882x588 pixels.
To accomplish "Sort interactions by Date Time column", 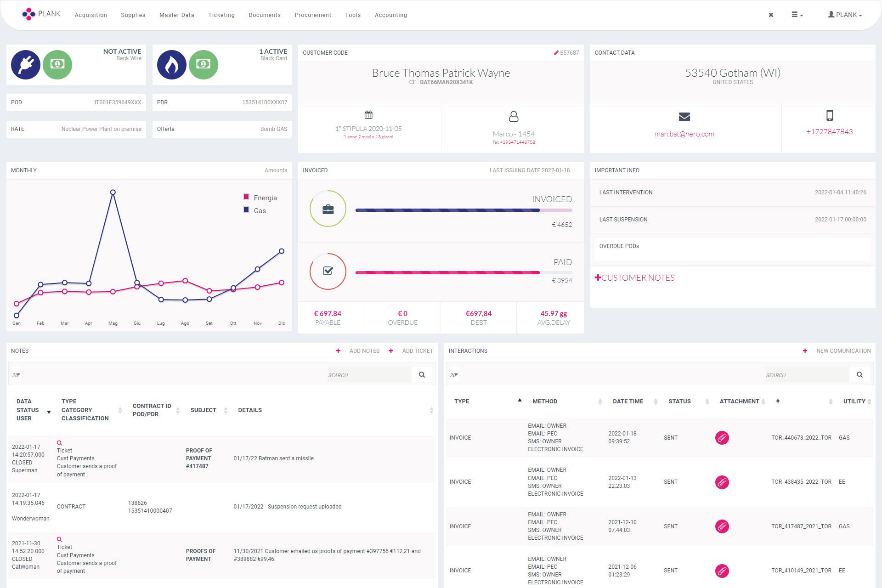I will click(634, 401).
